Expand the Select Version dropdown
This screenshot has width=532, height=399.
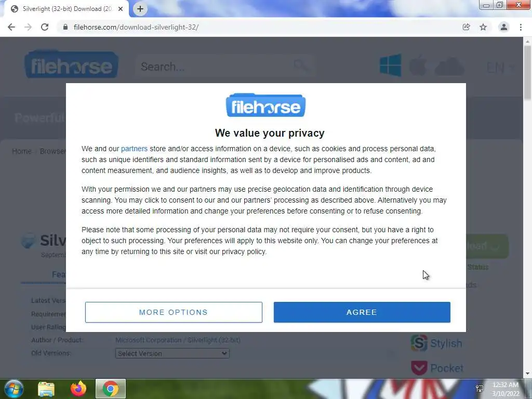[172, 353]
